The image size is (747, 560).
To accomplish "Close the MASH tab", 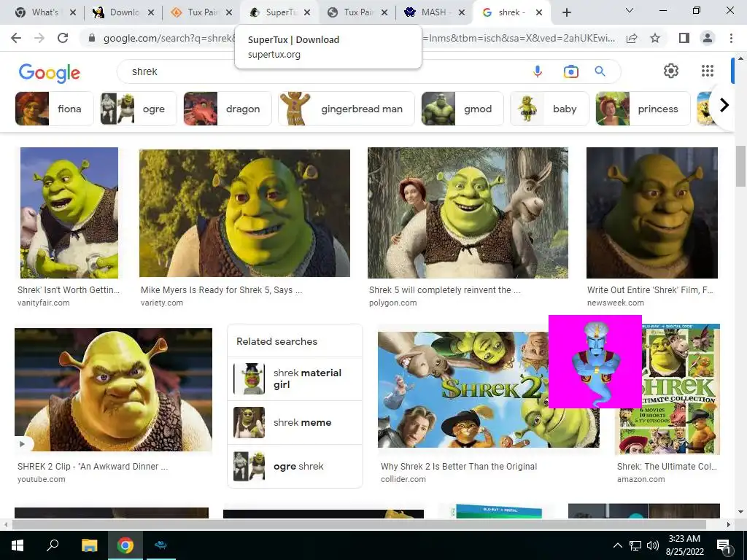I will pos(461,12).
